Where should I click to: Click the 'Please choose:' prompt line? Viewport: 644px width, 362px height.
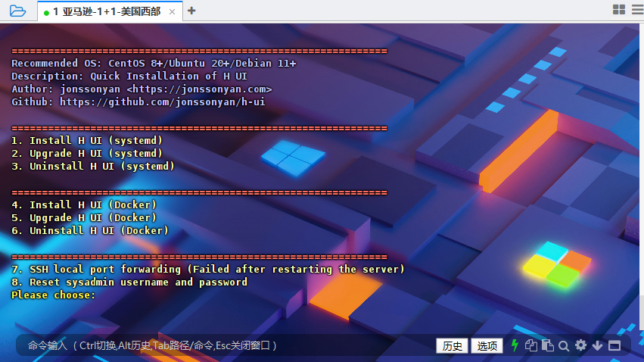[53, 295]
